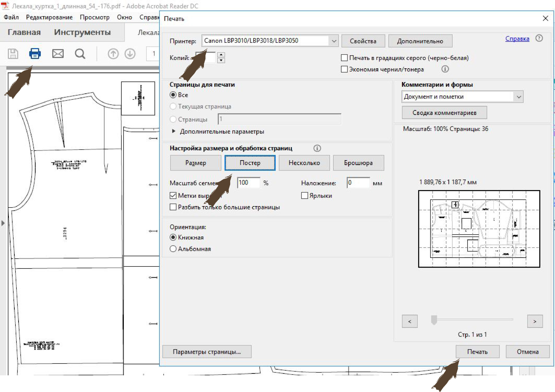This screenshot has width=555, height=392.
Task: Choose the Размер sizing option
Action: (196, 163)
